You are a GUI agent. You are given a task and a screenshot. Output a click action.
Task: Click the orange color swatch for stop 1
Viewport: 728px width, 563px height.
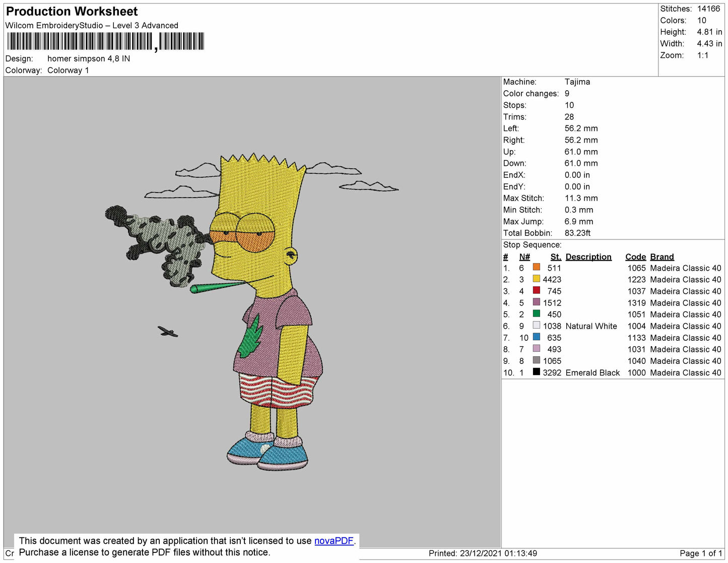537,267
